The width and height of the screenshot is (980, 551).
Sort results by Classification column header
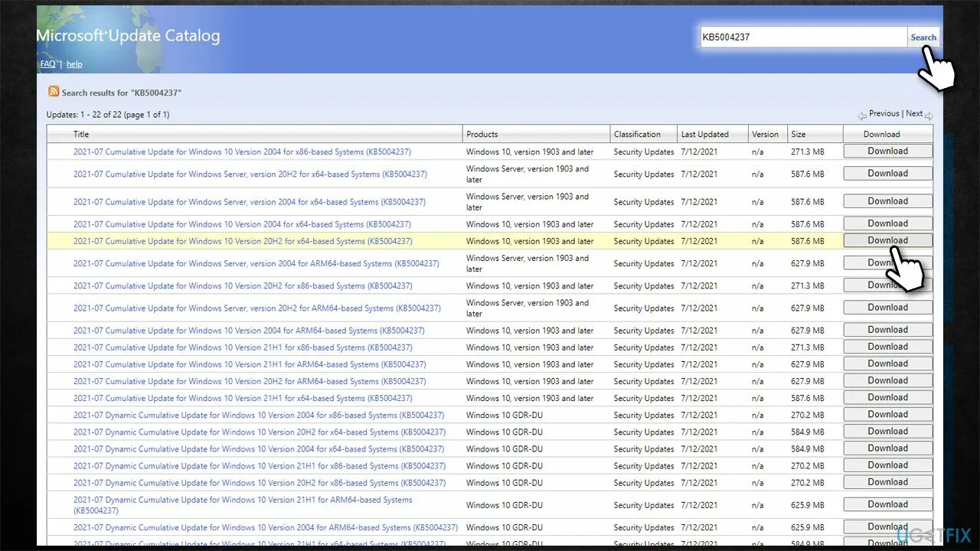point(637,134)
